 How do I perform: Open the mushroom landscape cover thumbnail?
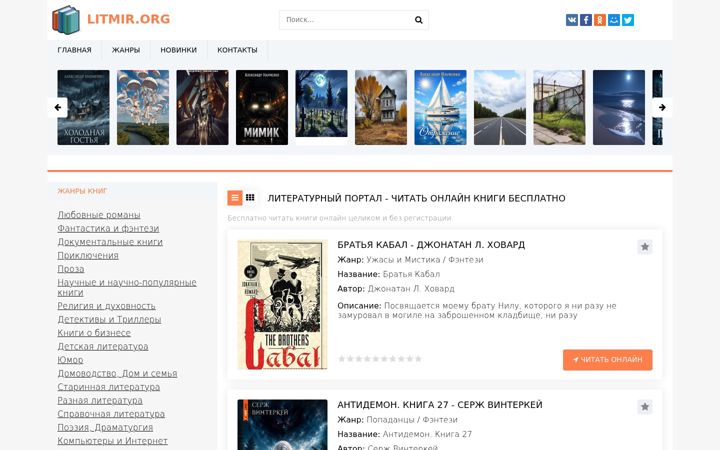pos(143,107)
